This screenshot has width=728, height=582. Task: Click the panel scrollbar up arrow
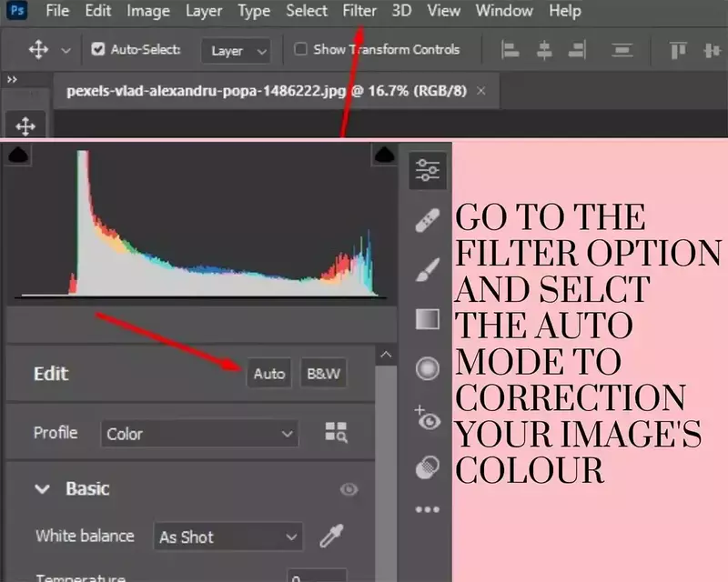[x=386, y=355]
